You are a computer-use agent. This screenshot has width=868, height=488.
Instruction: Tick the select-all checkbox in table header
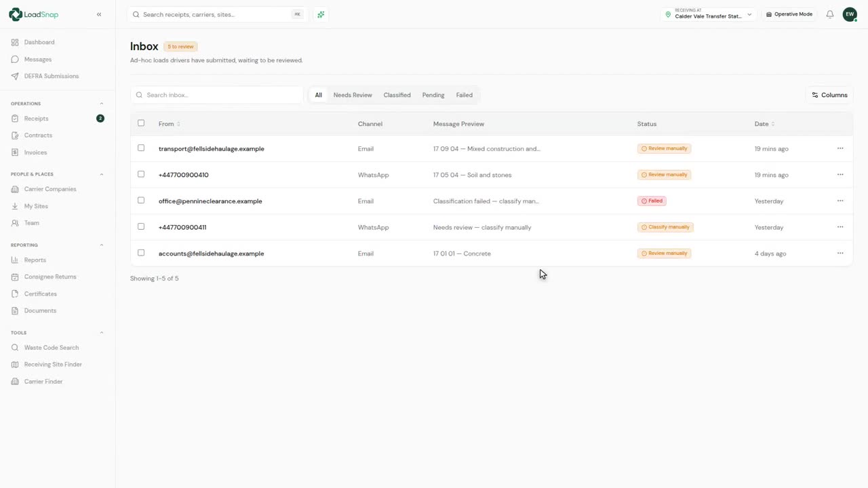(x=141, y=123)
